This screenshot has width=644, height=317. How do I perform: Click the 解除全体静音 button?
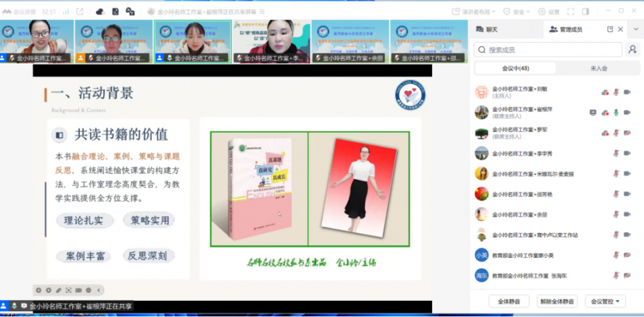click(x=558, y=301)
